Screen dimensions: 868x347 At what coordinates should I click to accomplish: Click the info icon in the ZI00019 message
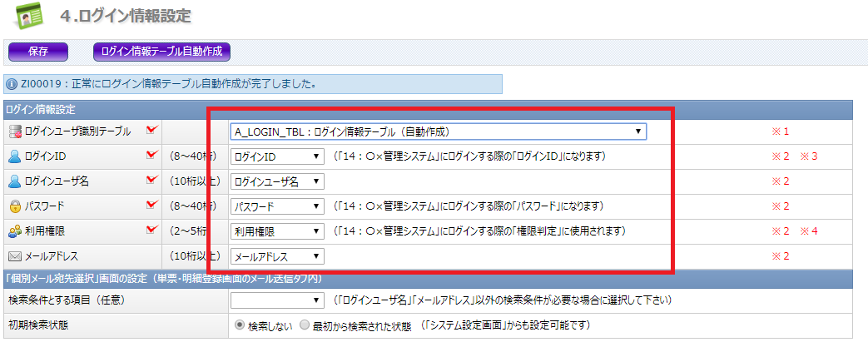click(11, 84)
